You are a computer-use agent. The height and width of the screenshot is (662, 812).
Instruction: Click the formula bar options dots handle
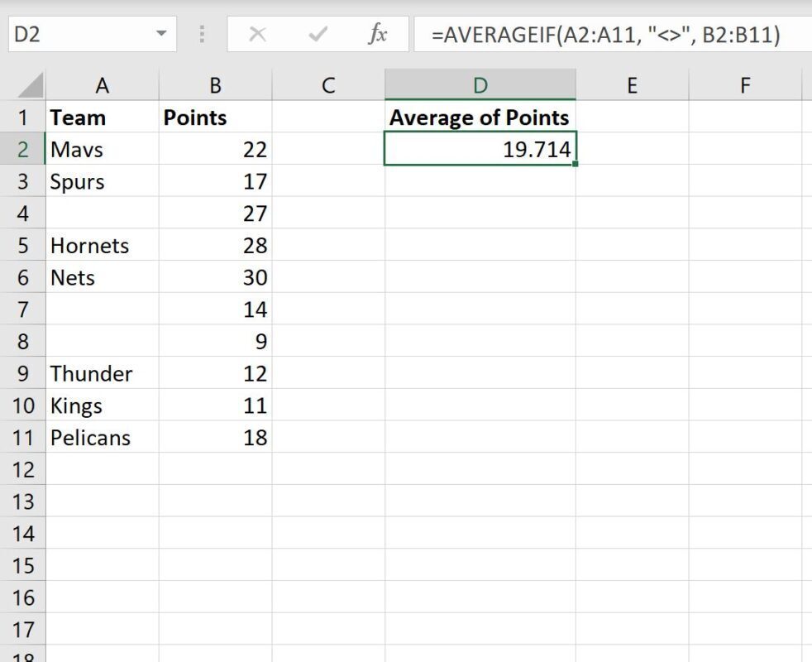(202, 34)
